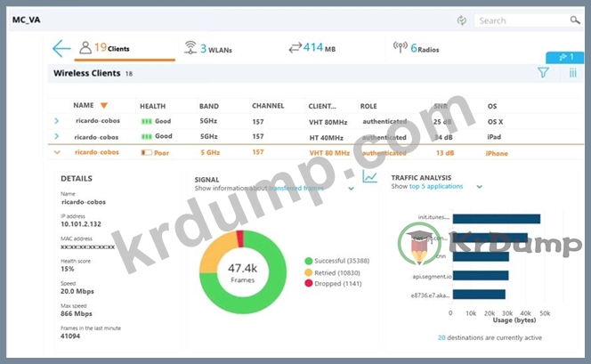This screenshot has width=591, height=364.
Task: Sort by the CHANNEL column header
Action: pyautogui.click(x=268, y=106)
